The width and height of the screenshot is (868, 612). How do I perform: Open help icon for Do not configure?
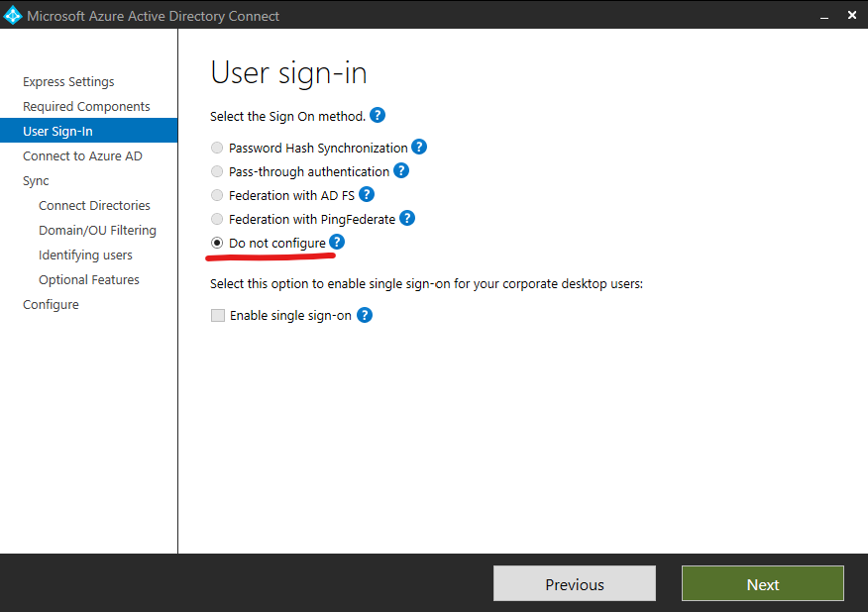pos(337,243)
